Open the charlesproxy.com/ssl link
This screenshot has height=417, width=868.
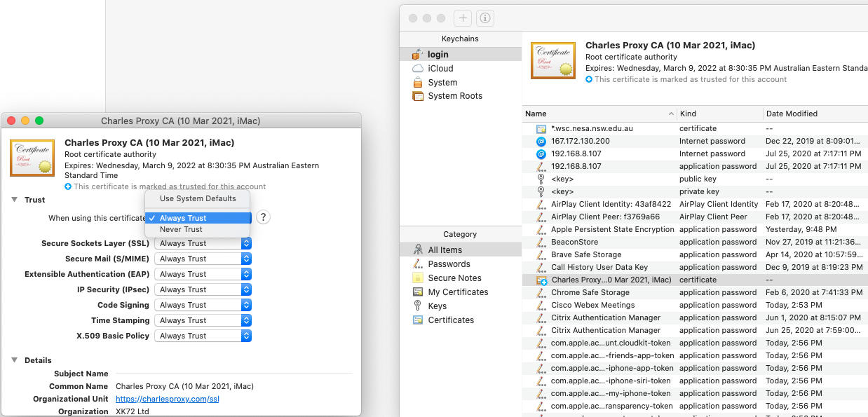167,399
